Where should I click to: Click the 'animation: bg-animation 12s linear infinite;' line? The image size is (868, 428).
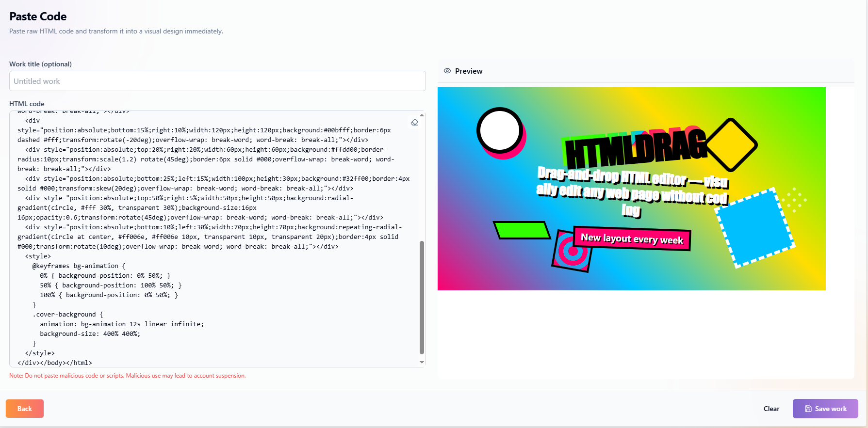click(x=122, y=324)
